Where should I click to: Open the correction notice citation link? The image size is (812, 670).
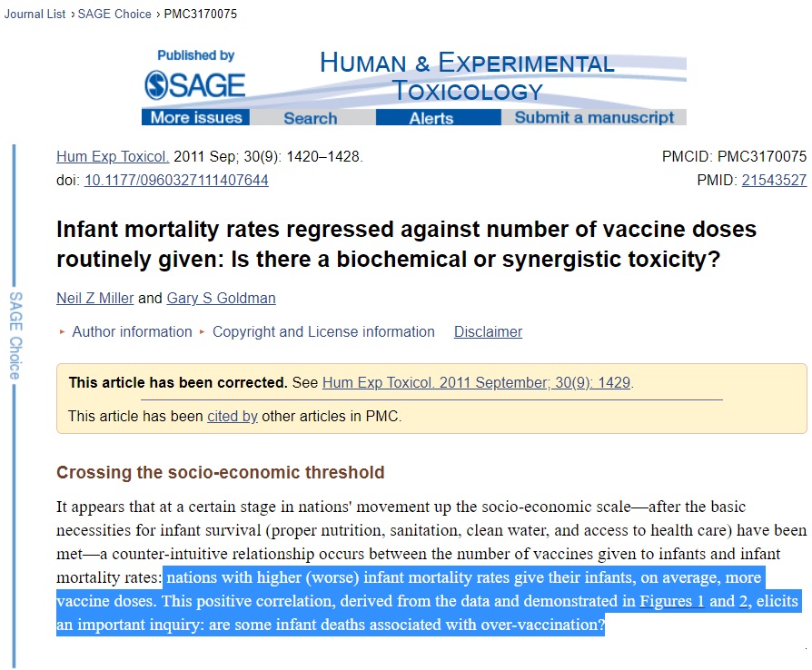pos(476,382)
